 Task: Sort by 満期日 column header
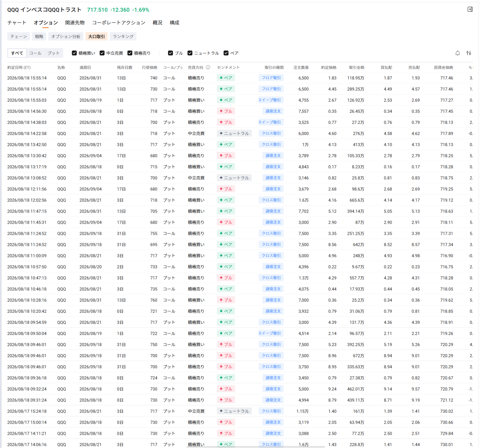tap(85, 67)
